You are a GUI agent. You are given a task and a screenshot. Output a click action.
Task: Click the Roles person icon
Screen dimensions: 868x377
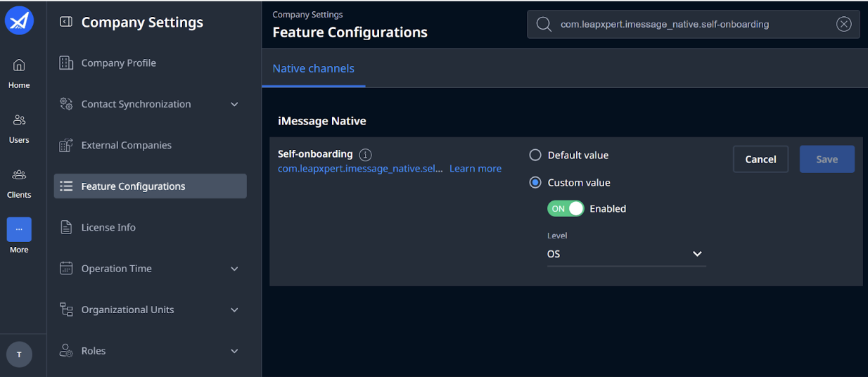(66, 350)
